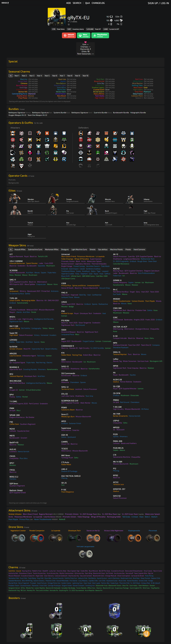Show only Assault Rifles weapon skins

(x=20, y=249)
